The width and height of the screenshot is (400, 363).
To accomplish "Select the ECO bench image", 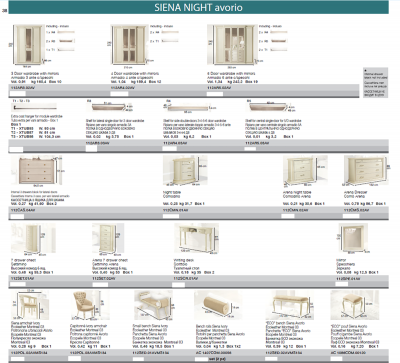I will [x=290, y=305].
